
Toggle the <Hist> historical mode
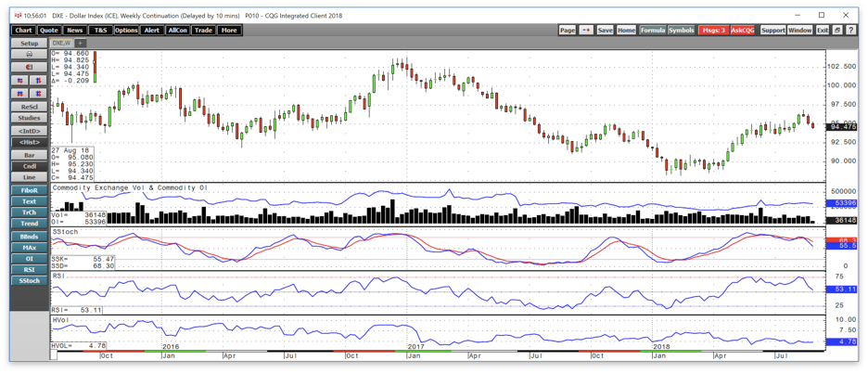point(30,143)
